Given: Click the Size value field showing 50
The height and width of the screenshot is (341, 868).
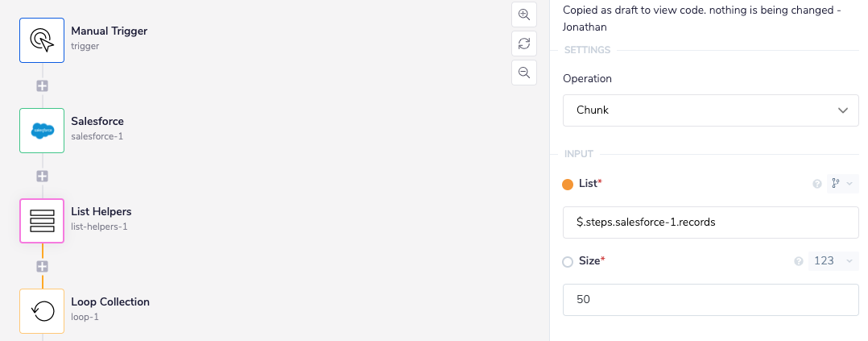Looking at the screenshot, I should click(710, 300).
